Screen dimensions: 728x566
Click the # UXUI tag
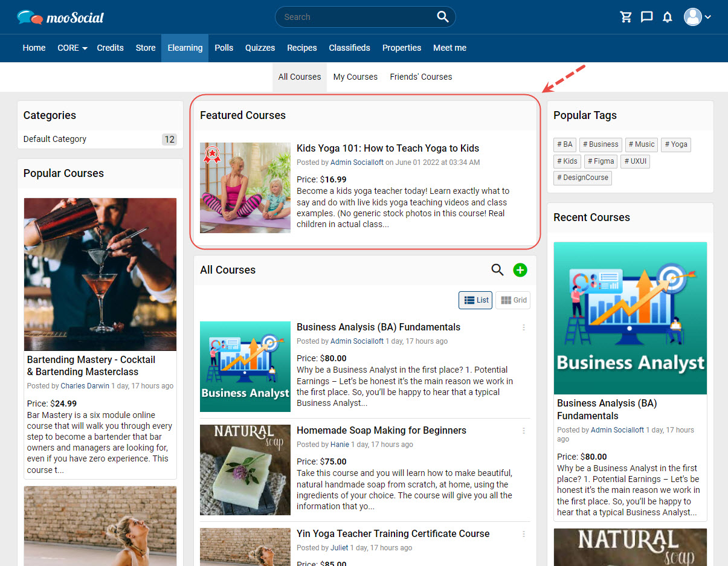(635, 161)
